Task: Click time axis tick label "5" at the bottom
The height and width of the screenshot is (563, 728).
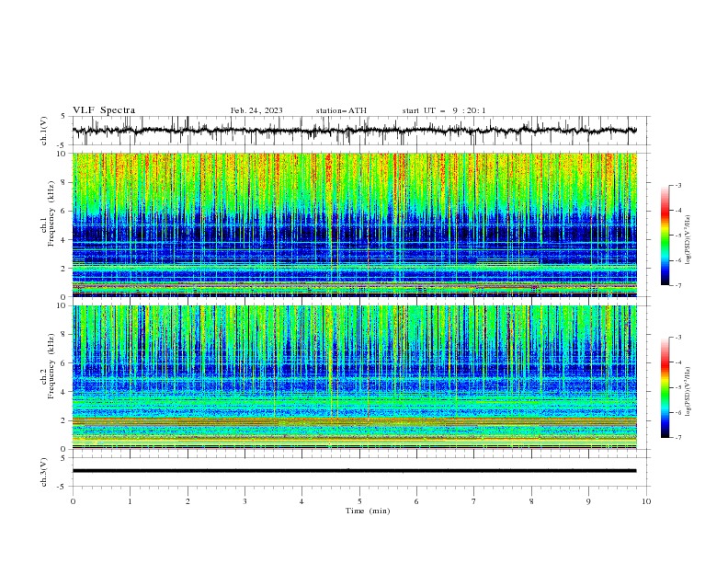Action: click(x=359, y=501)
